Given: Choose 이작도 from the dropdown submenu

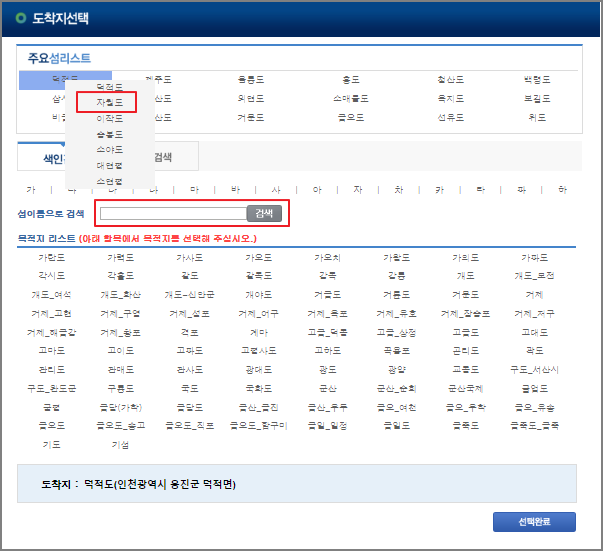Looking at the screenshot, I should [110, 118].
